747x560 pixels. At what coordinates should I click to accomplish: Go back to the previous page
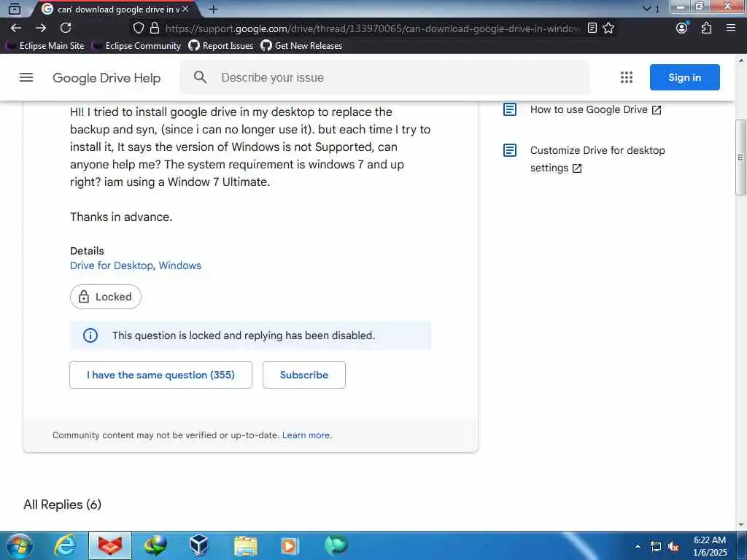16,28
